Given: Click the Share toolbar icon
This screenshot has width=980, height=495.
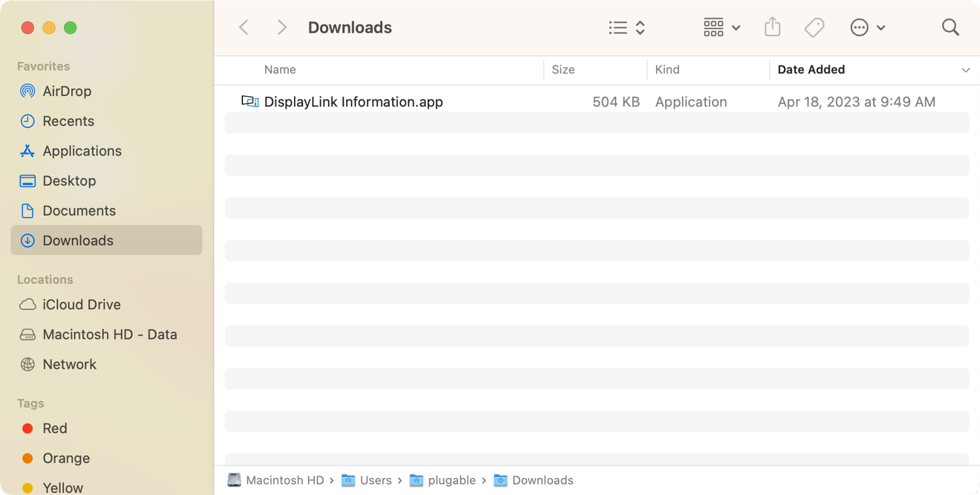Looking at the screenshot, I should pos(772,27).
